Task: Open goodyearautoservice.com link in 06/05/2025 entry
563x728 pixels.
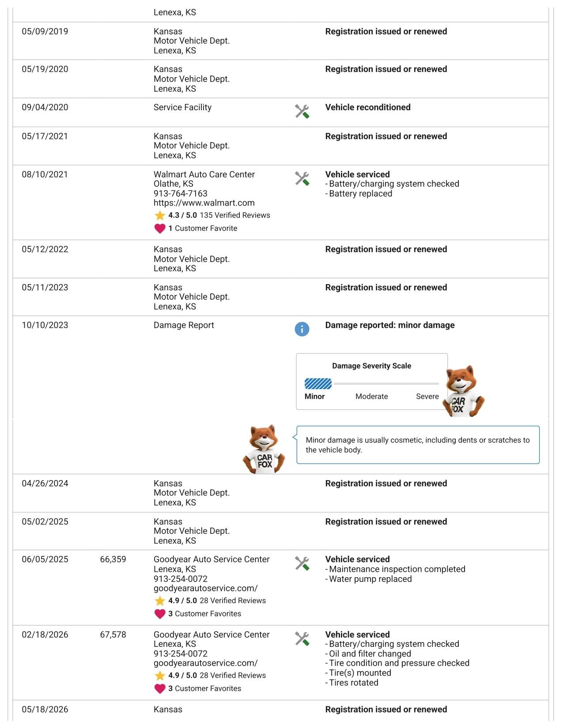Action: click(x=205, y=588)
